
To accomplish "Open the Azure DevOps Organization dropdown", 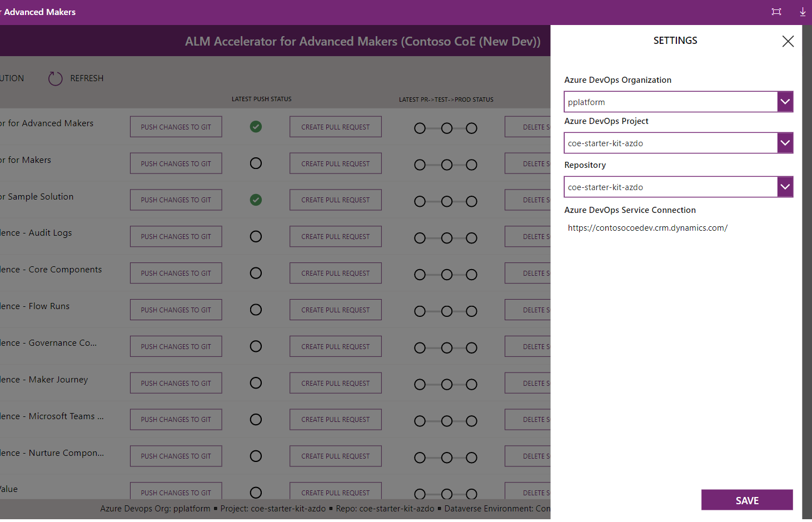I will coord(785,102).
